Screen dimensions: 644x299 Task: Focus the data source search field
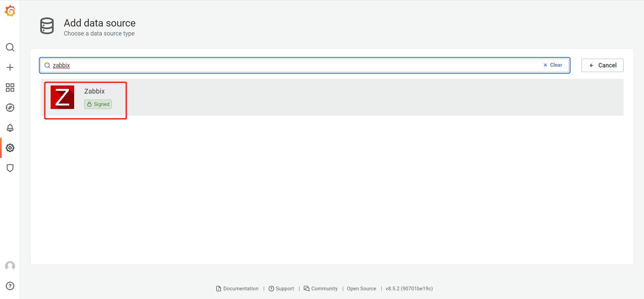pos(305,65)
